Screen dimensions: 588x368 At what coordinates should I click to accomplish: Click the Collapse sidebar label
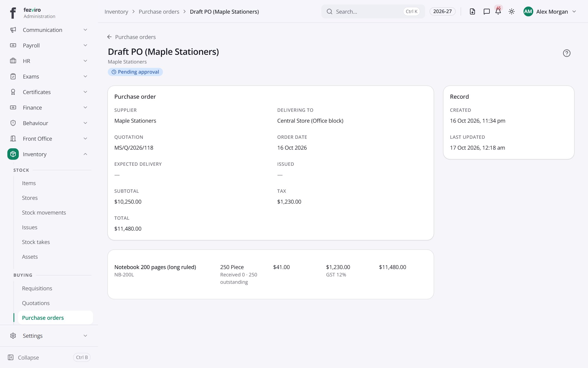(28, 358)
